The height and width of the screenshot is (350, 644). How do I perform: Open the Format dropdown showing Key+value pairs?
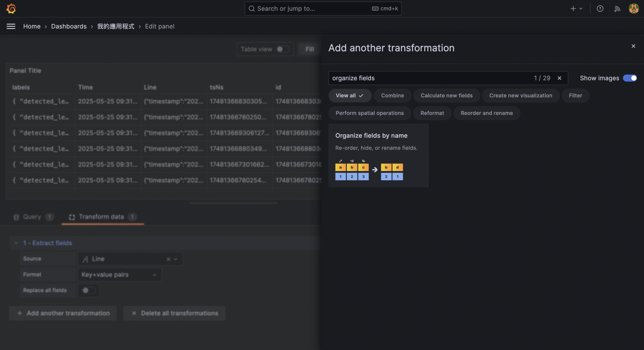119,274
